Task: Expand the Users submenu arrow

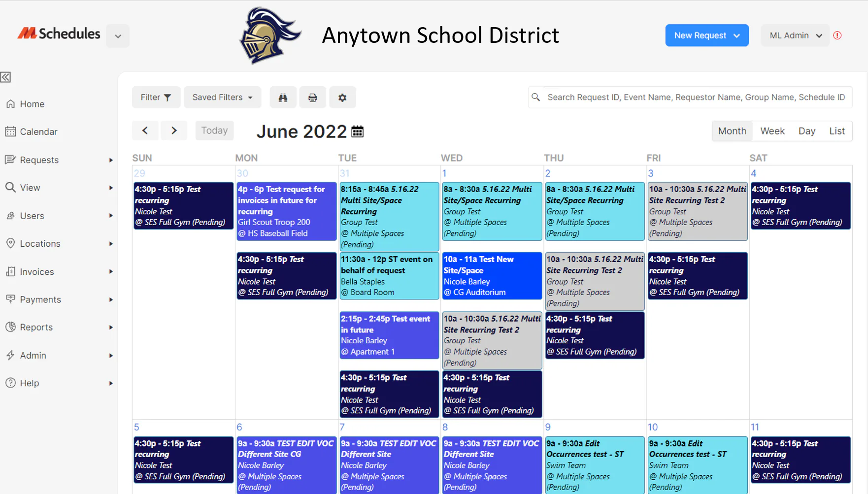Action: point(111,216)
